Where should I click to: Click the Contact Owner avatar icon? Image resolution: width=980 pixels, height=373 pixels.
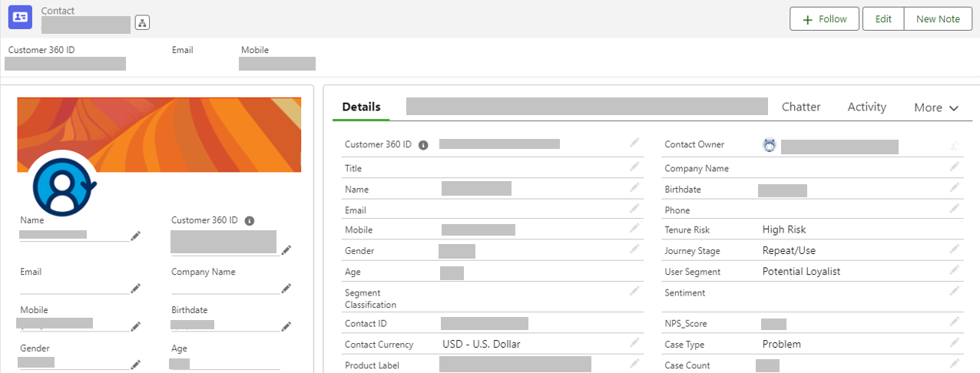point(770,144)
